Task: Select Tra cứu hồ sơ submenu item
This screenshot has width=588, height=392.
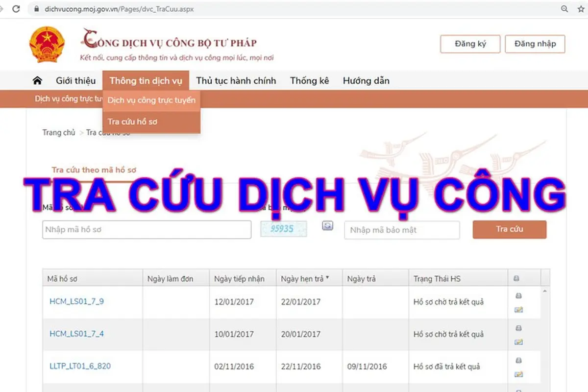Action: pos(151,122)
